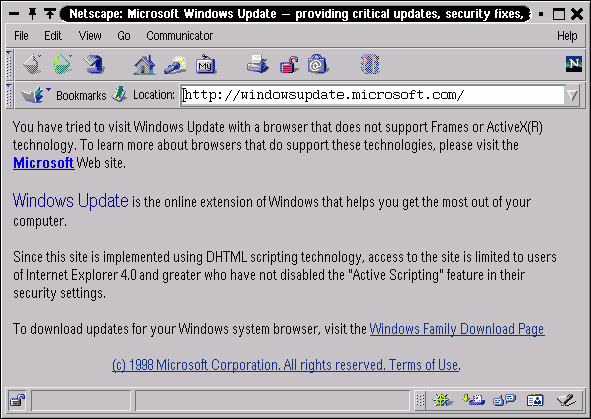Screen dimensions: 591x419
Task: Click the component bar grip handle
Action: 420,400
